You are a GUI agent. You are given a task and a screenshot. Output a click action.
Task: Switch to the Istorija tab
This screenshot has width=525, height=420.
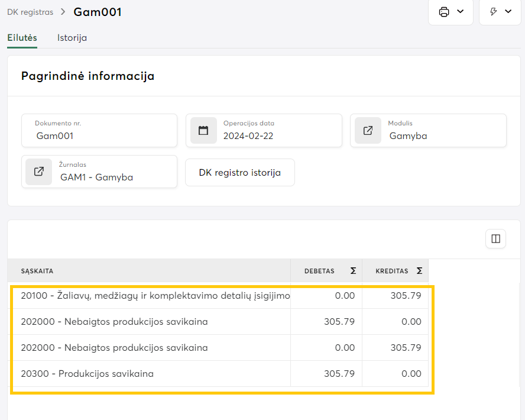(72, 38)
